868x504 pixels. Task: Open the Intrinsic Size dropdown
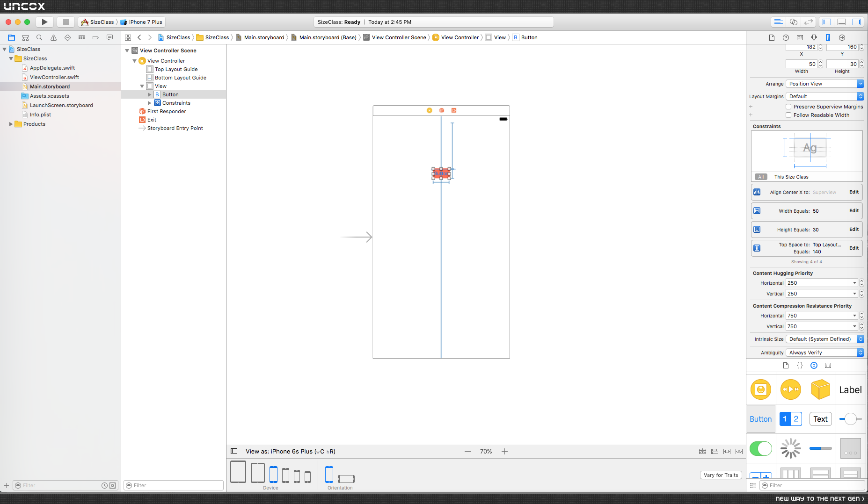[x=824, y=339]
